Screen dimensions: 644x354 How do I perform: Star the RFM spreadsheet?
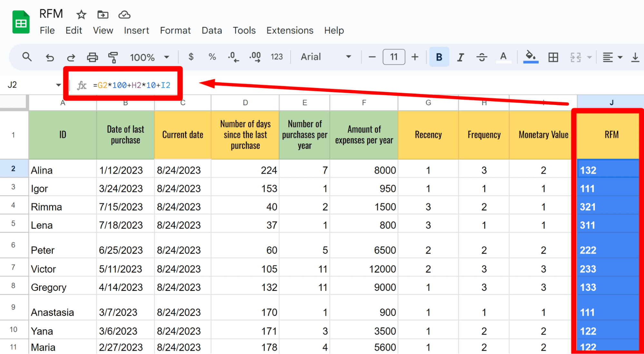(x=81, y=15)
